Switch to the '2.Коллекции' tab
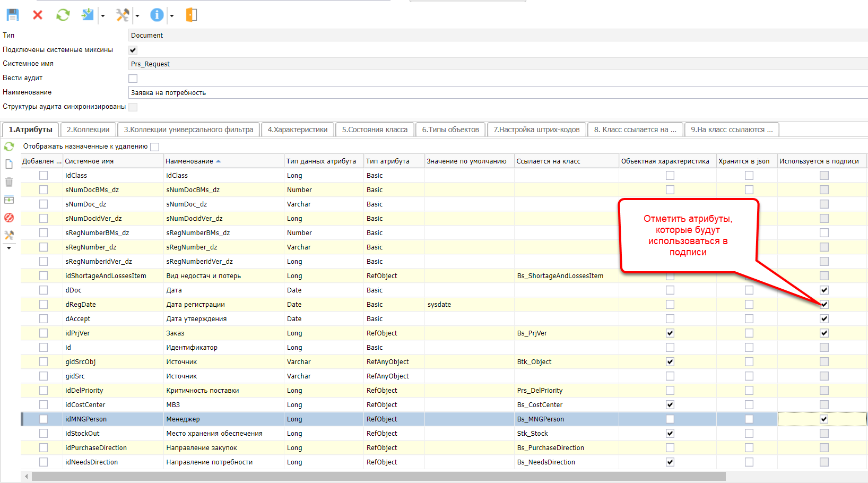 tap(88, 130)
